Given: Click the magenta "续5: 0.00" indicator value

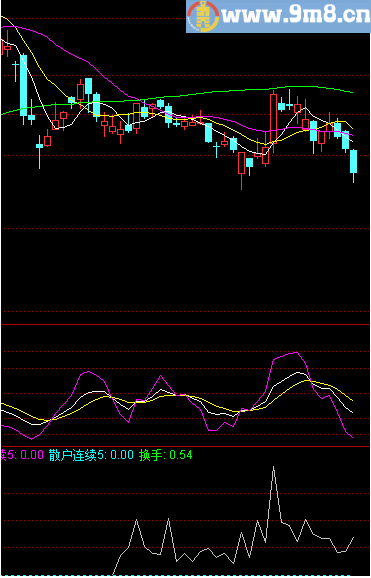Looking at the screenshot, I should (x=22, y=455).
